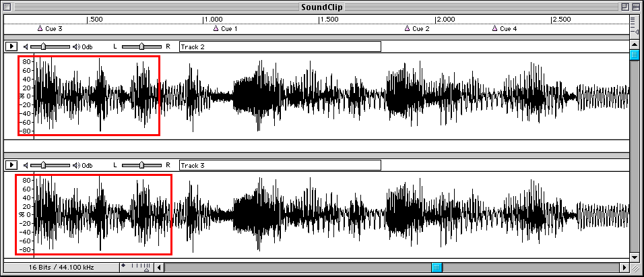
Task: Click Track 2 quiet speaker icon
Action: point(26,47)
